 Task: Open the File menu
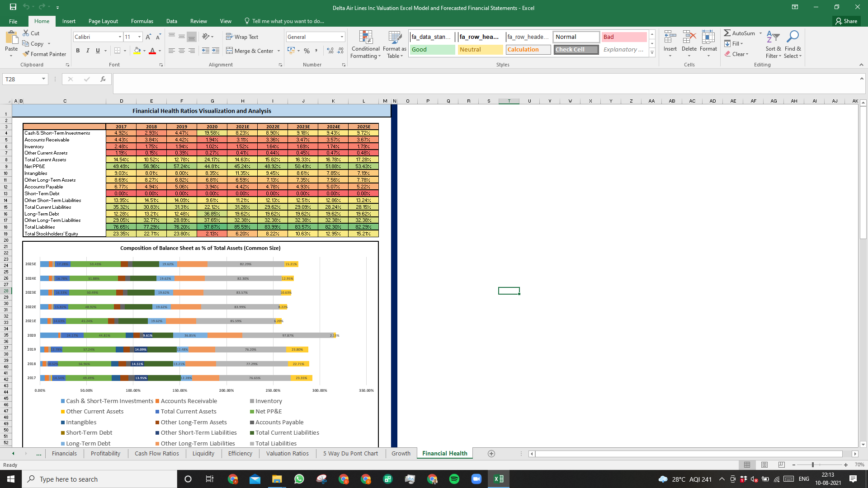14,21
